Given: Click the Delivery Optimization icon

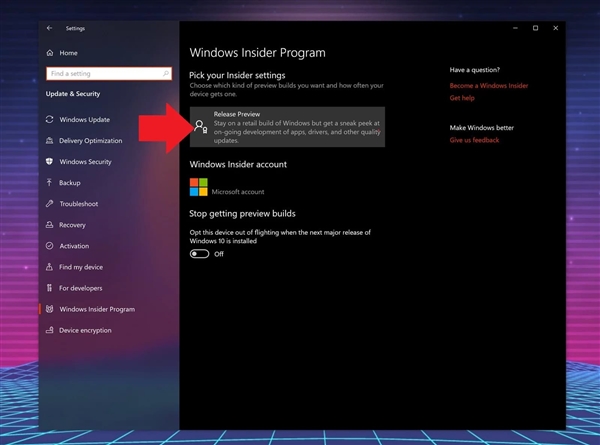Looking at the screenshot, I should point(49,140).
